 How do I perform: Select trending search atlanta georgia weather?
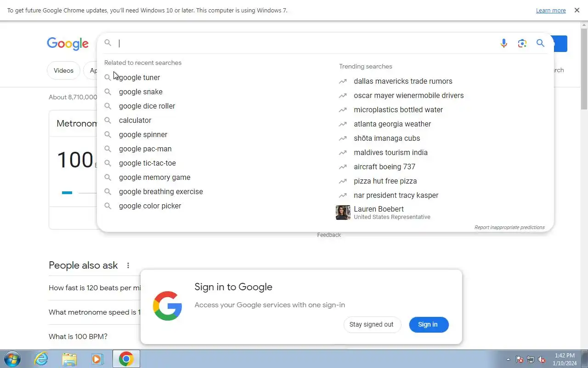(392, 124)
